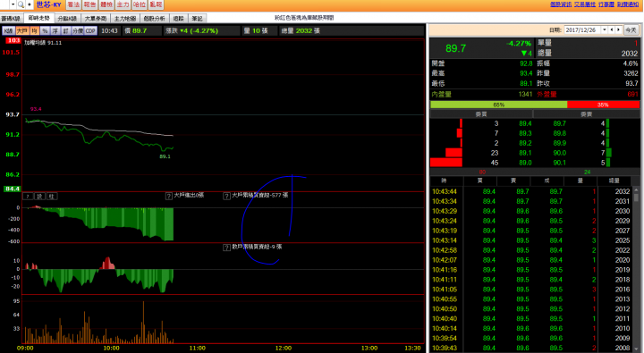Click the first top-right blue link
This screenshot has height=353, width=644.
click(x=561, y=4)
